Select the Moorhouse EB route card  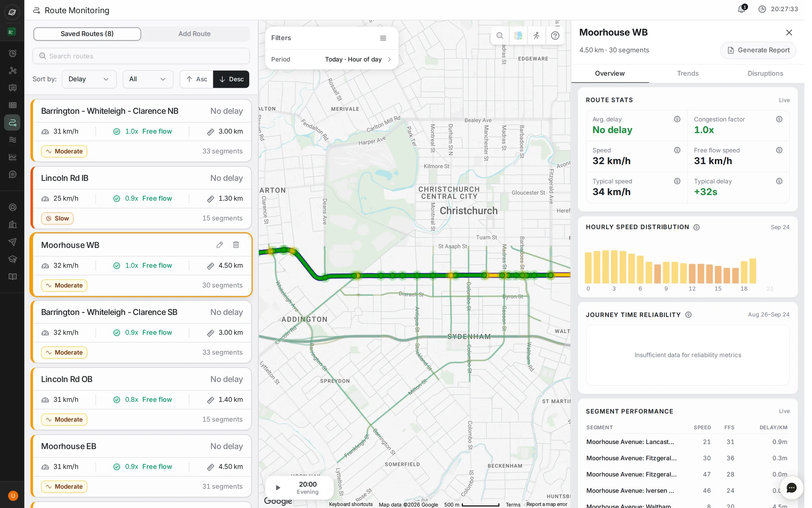tap(141, 466)
